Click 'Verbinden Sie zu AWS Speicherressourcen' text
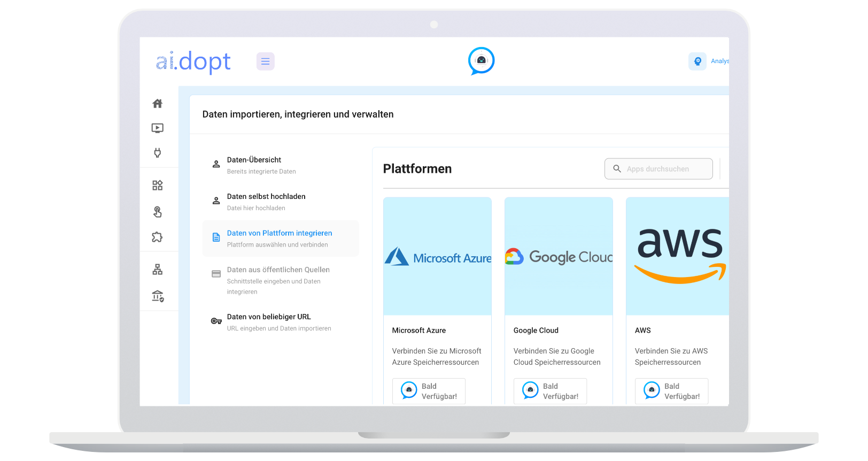Screen dimensions: 868x461 click(x=671, y=357)
